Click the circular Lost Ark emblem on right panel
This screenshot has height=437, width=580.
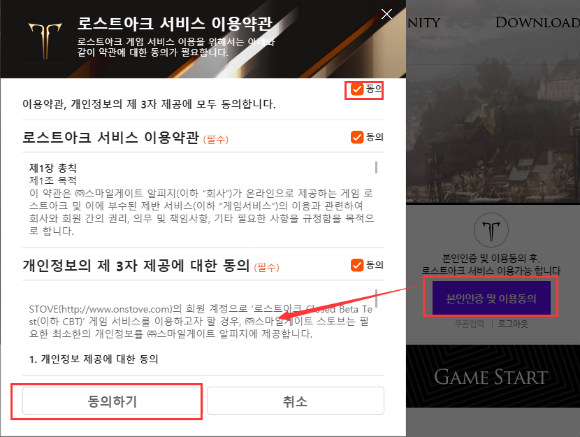pos(491,229)
